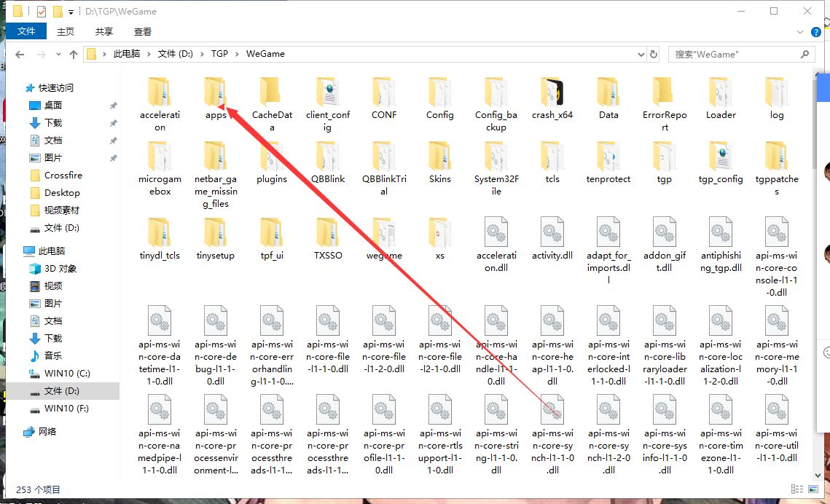The height and width of the screenshot is (504, 830).
Task: Select 此电脑 in the navigation pane
Action: pyautogui.click(x=51, y=251)
